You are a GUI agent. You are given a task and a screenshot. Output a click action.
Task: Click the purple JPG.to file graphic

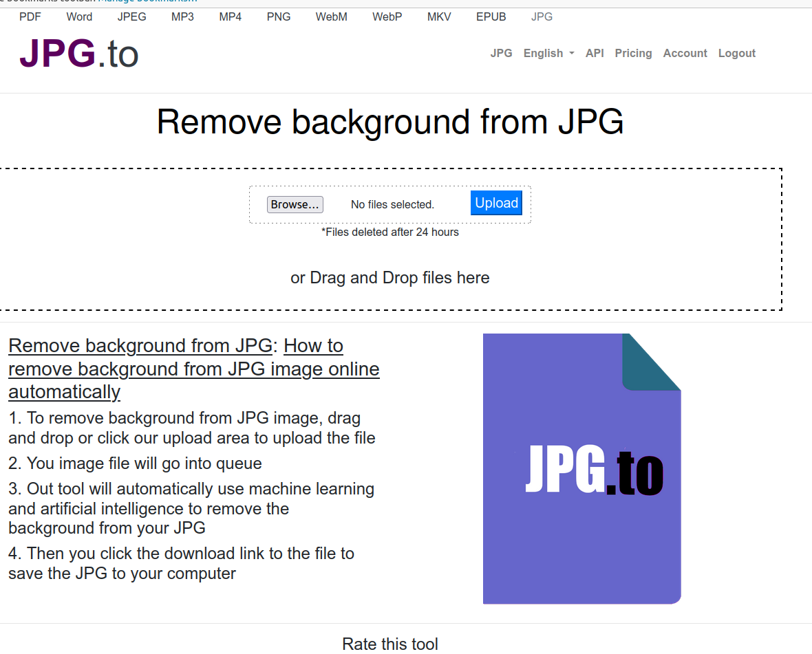click(581, 468)
